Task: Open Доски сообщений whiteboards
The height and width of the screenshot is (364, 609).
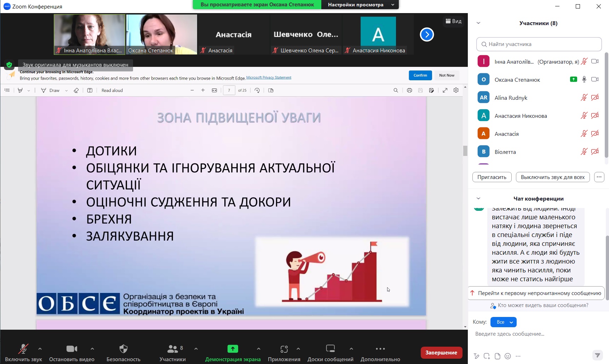Action: [331, 353]
